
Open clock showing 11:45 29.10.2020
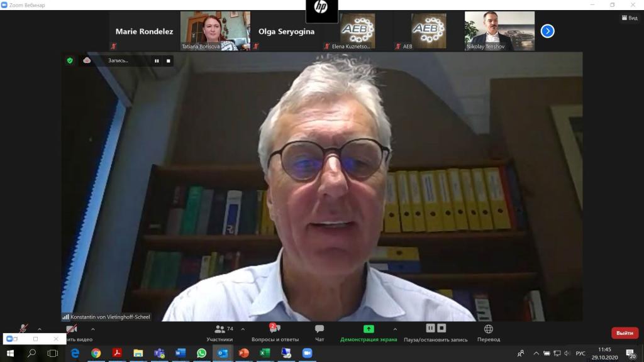[x=604, y=353]
